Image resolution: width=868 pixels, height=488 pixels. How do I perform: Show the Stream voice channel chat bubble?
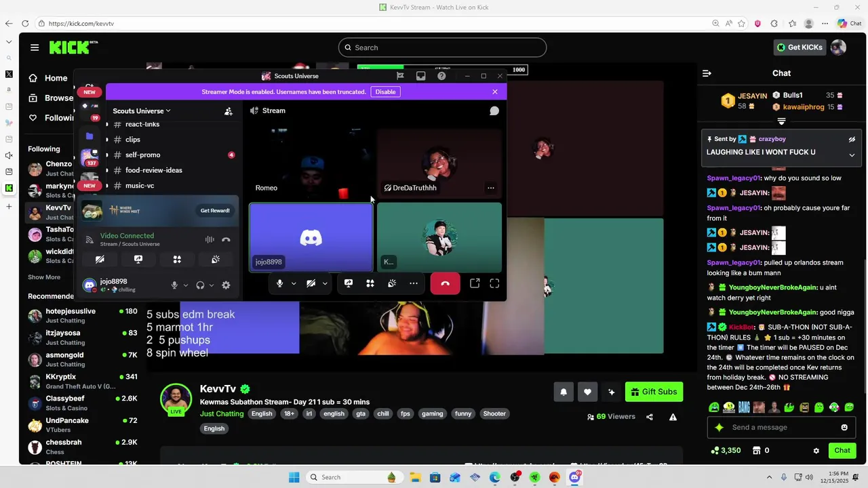pos(494,110)
